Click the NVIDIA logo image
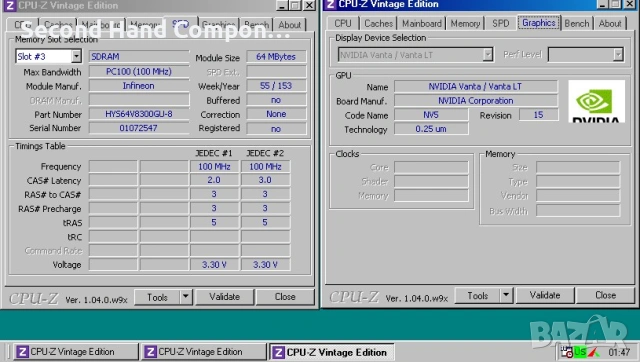 596,101
